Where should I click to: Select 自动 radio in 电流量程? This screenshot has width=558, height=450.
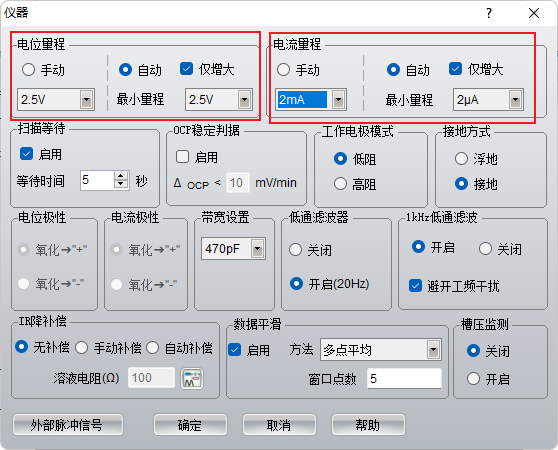tap(393, 69)
